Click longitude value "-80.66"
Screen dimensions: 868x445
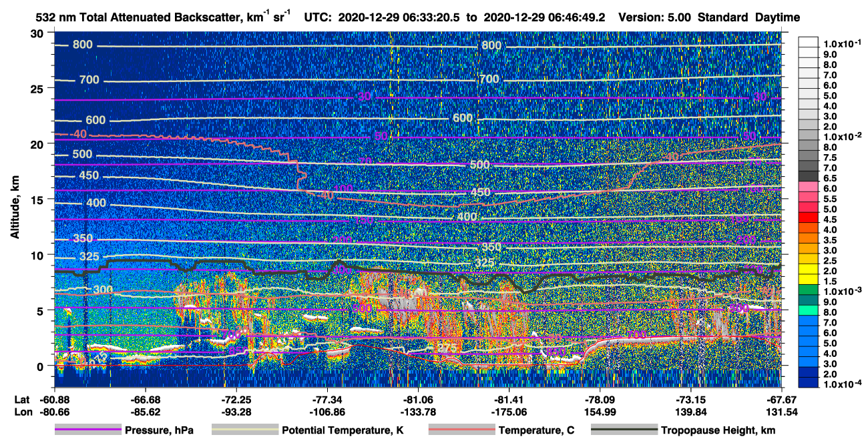coord(54,412)
